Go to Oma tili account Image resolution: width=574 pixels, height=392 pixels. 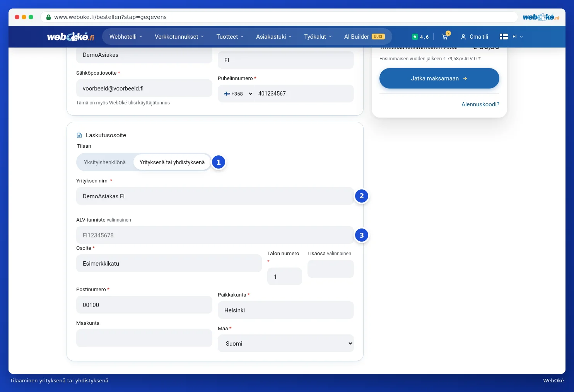[474, 37]
